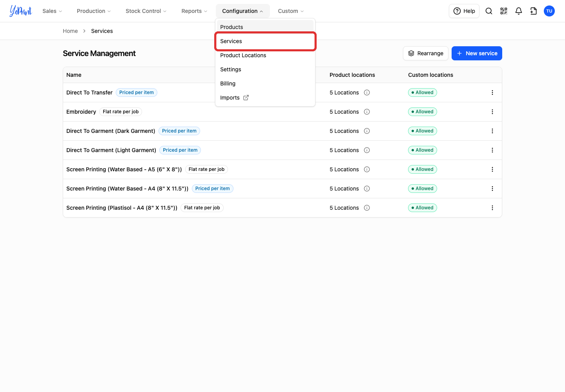Open row menu for Screen Printing Water Based A5
The width and height of the screenshot is (565, 392).
coord(492,169)
